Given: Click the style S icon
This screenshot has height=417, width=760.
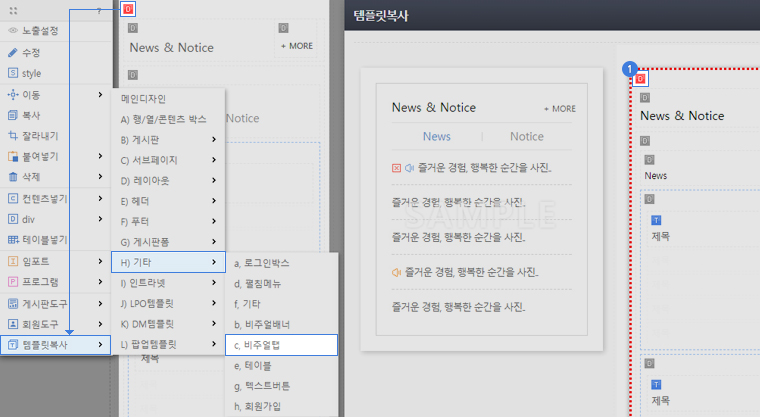Looking at the screenshot, I should tap(13, 73).
